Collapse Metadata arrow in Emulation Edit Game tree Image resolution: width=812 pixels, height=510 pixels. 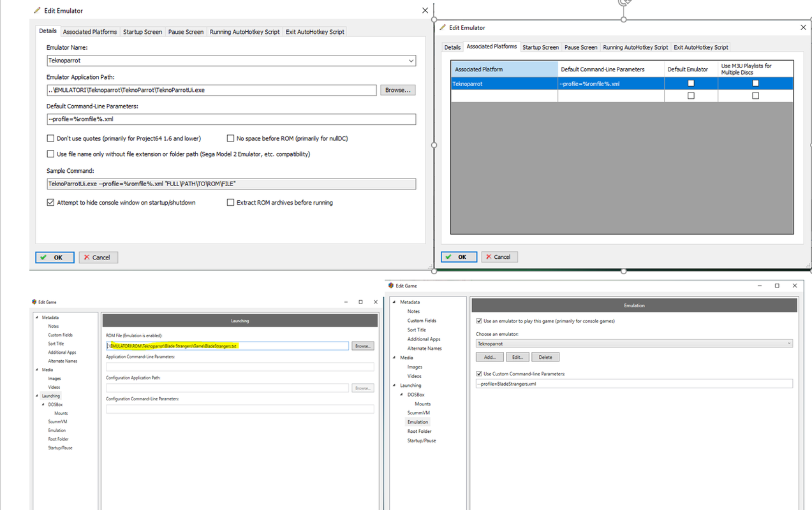(x=394, y=302)
